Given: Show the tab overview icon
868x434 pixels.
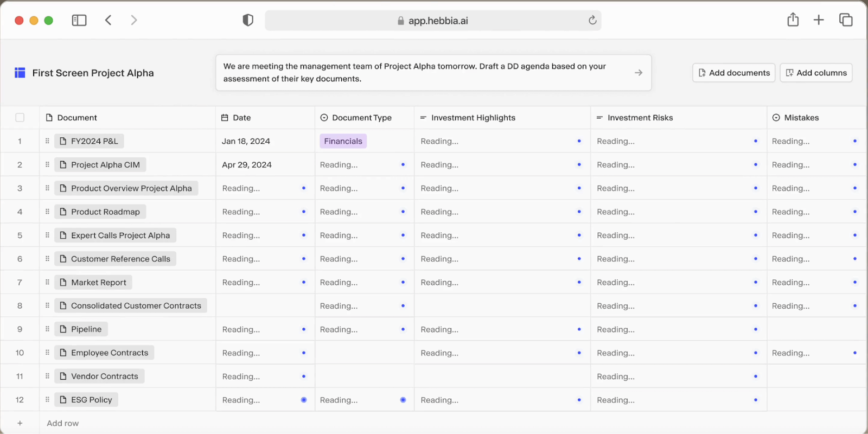Looking at the screenshot, I should point(846,20).
